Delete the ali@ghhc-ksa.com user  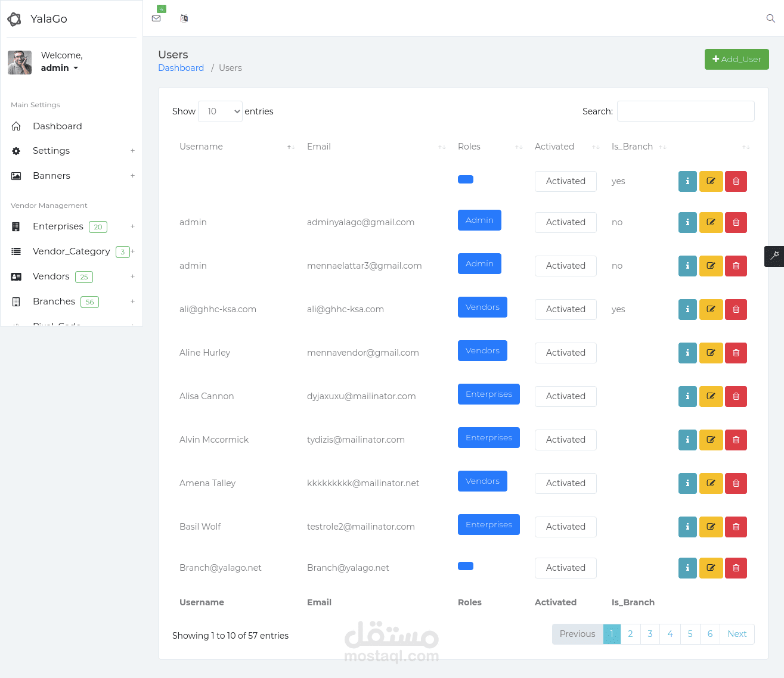(x=736, y=309)
